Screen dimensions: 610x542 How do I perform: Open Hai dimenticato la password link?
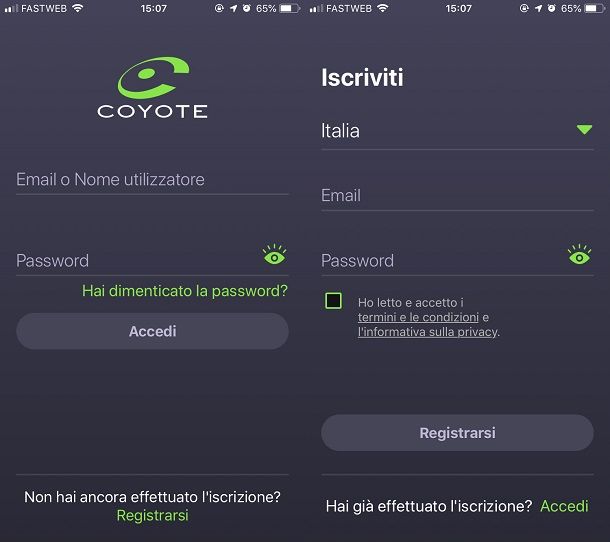pyautogui.click(x=185, y=291)
